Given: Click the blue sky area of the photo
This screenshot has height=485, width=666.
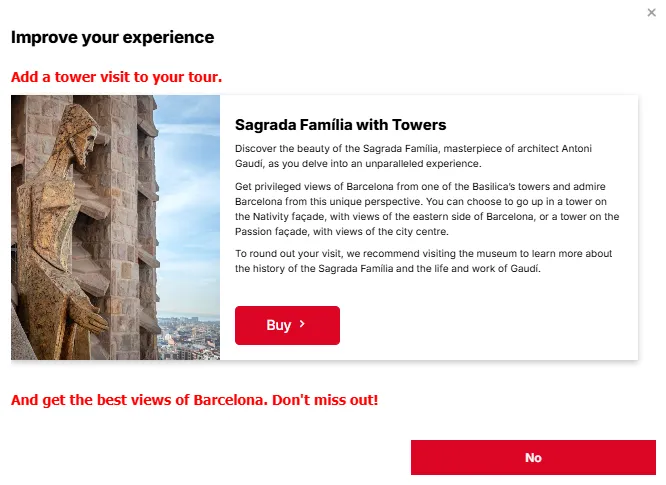Looking at the screenshot, I should pos(188,180).
